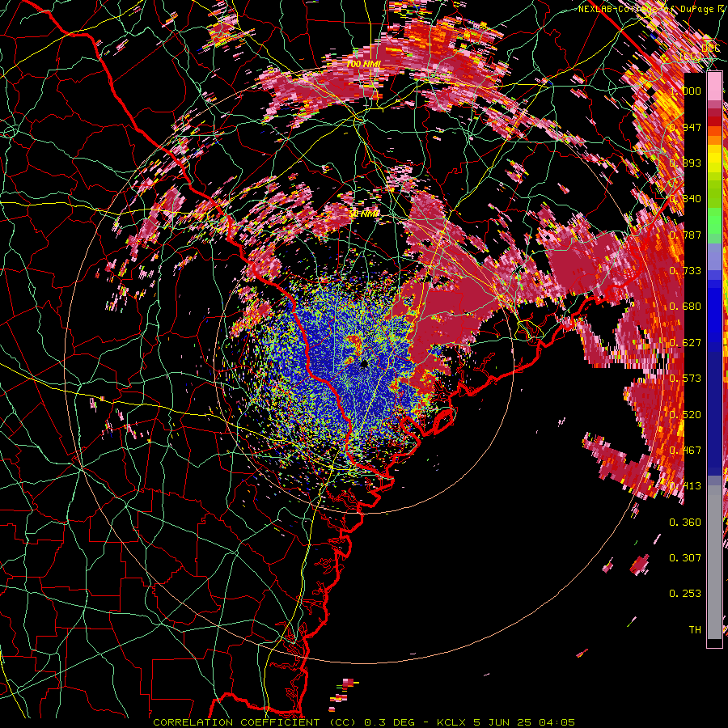Click the "0.413" legend value
The height and width of the screenshot is (728, 728).
[x=686, y=486]
